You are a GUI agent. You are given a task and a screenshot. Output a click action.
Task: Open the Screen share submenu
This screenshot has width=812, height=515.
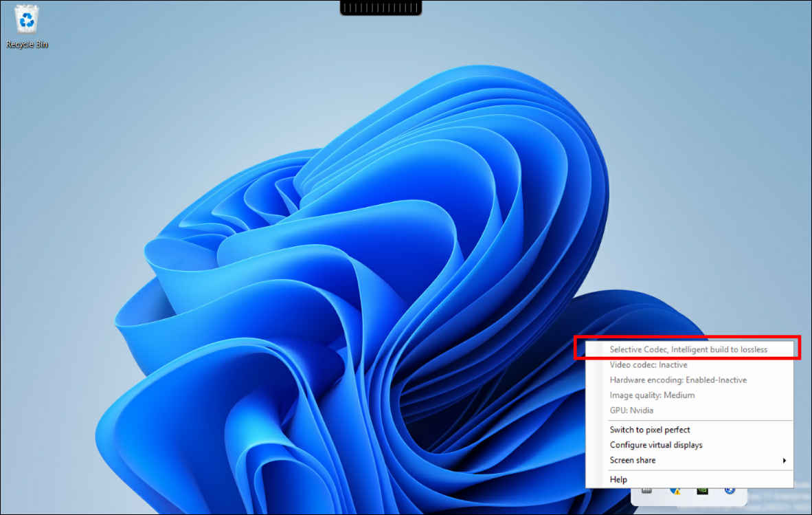pos(689,460)
